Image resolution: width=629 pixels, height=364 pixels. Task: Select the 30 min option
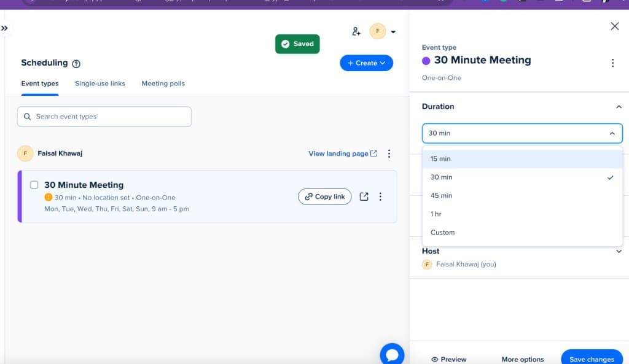pyautogui.click(x=522, y=177)
